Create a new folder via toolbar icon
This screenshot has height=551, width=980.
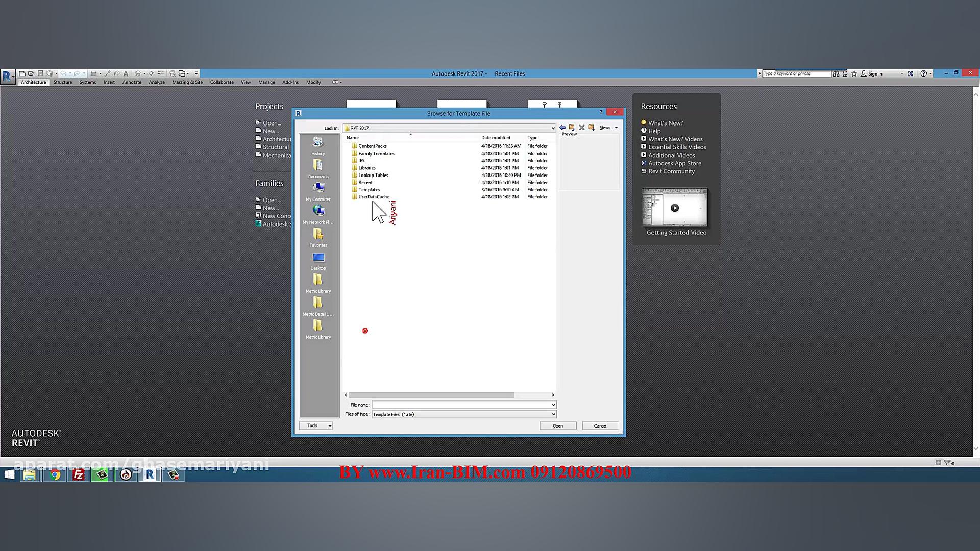tap(591, 128)
